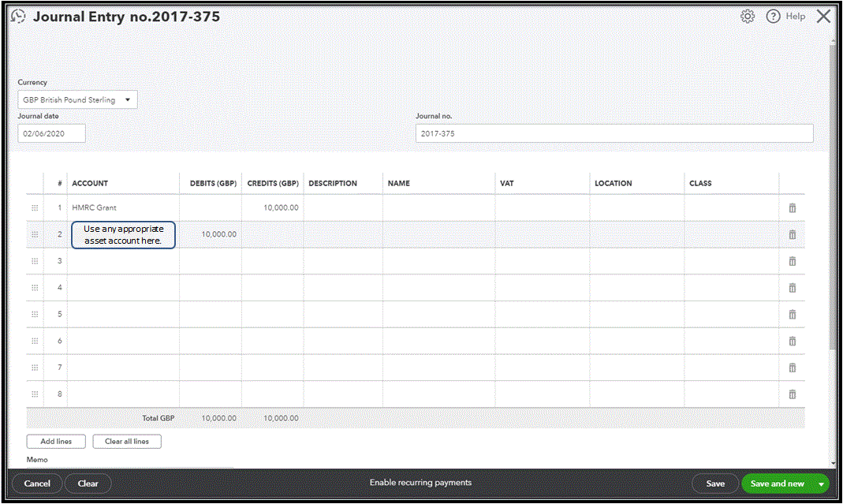The height and width of the screenshot is (504, 843).
Task: Open the Currency dropdown
Action: click(77, 99)
